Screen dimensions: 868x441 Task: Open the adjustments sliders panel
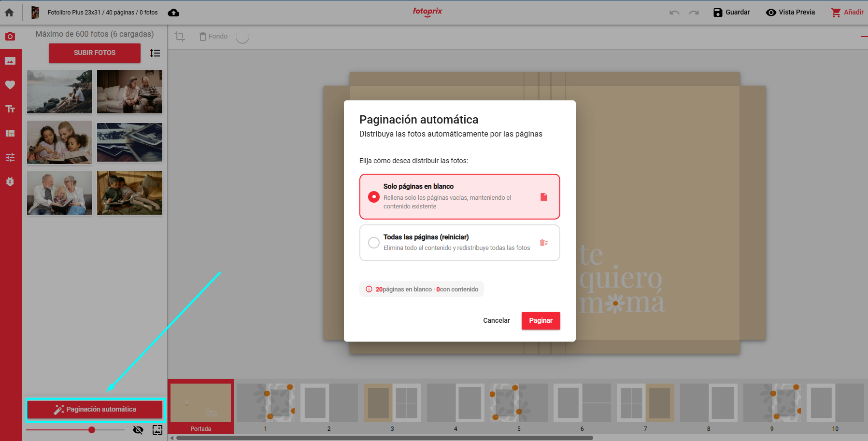[x=10, y=157]
